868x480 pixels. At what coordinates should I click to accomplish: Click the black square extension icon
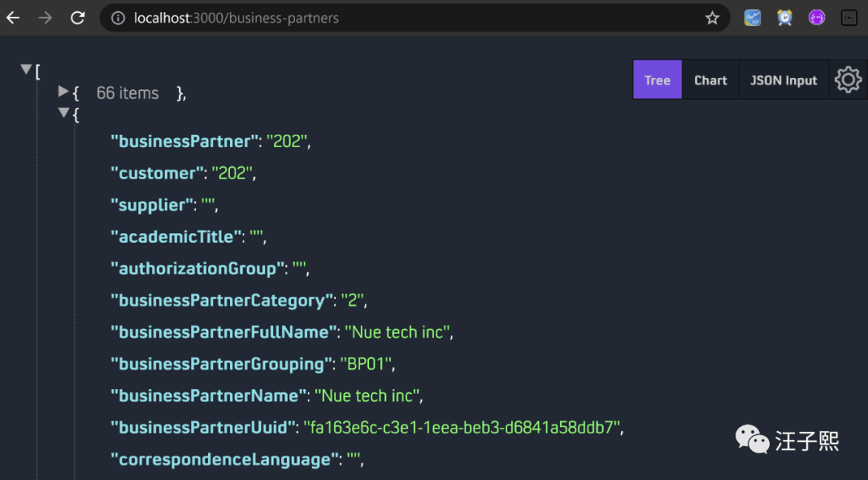(849, 18)
